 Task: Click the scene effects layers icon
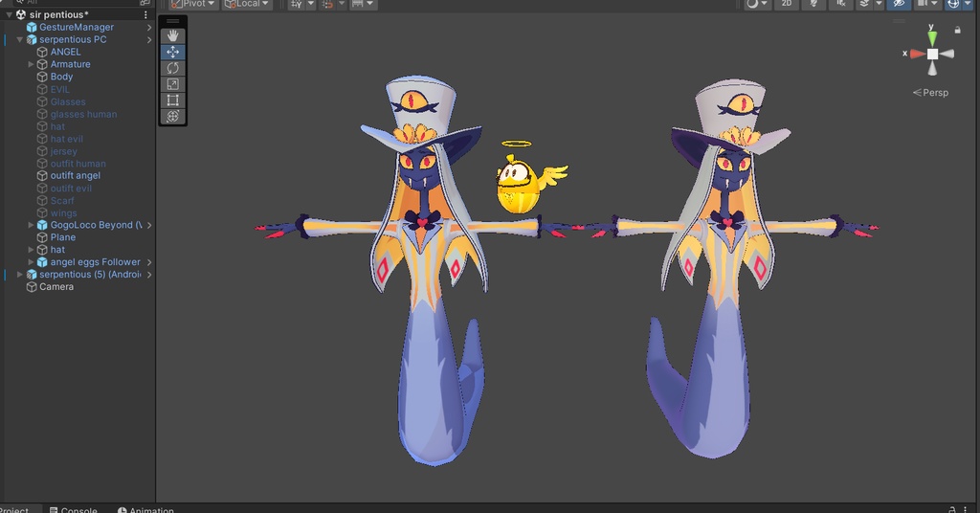click(x=864, y=4)
